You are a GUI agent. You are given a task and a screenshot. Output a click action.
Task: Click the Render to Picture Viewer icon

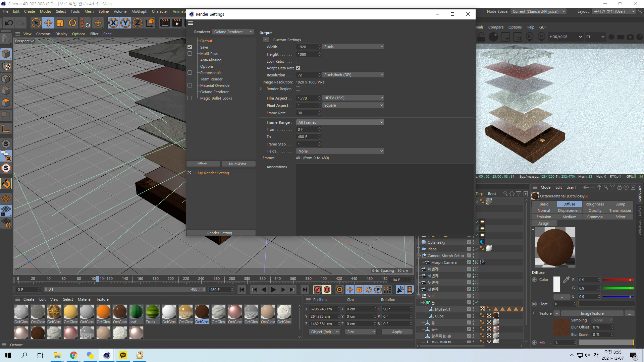[177, 23]
